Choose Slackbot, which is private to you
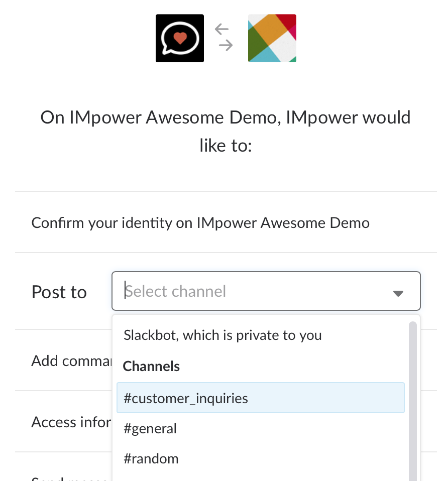The width and height of the screenshot is (448, 481). click(x=222, y=335)
